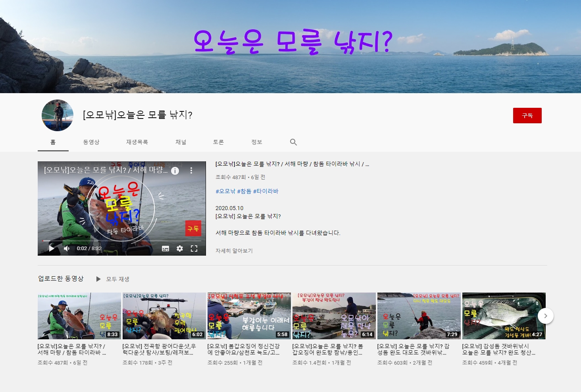581x392 pixels.
Task: Click the channel search magnifier icon
Action: click(x=293, y=142)
